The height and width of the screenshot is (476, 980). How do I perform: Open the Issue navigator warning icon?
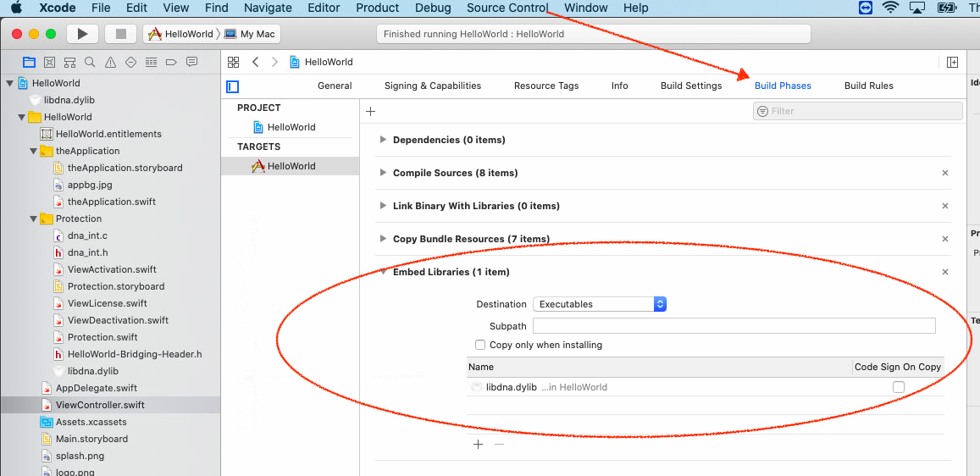[x=111, y=62]
